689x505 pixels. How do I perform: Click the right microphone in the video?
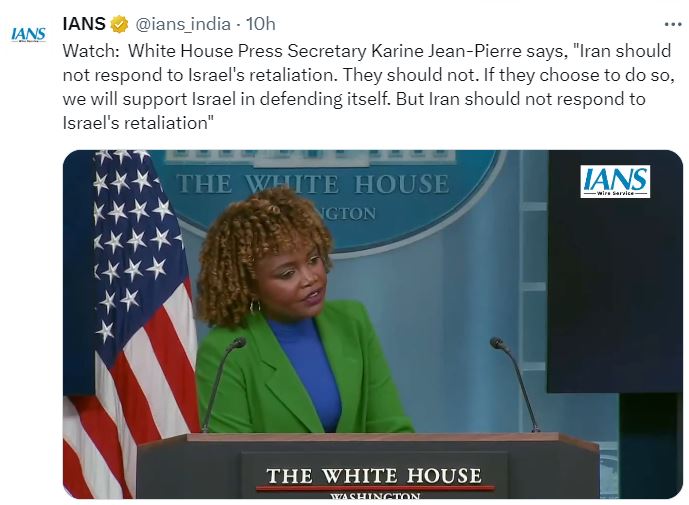pyautogui.click(x=515, y=383)
